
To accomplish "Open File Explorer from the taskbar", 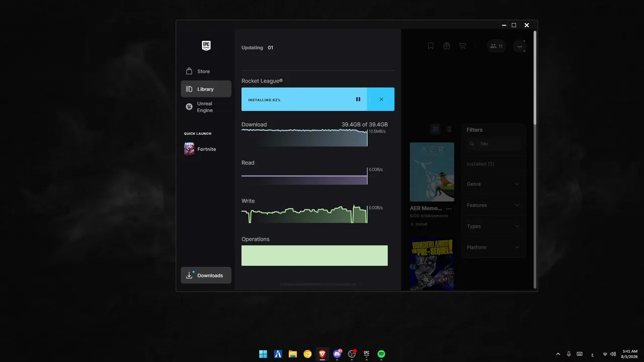I will 293,354.
